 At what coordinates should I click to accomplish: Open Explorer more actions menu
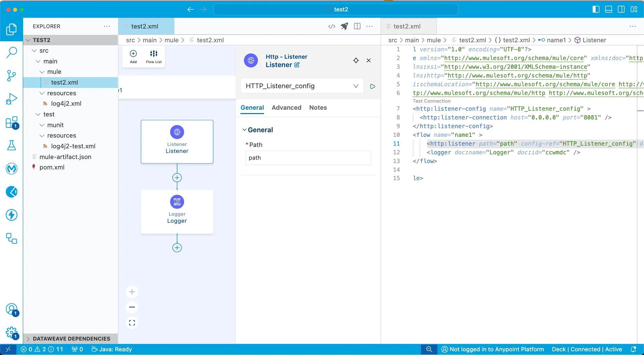coord(107,27)
